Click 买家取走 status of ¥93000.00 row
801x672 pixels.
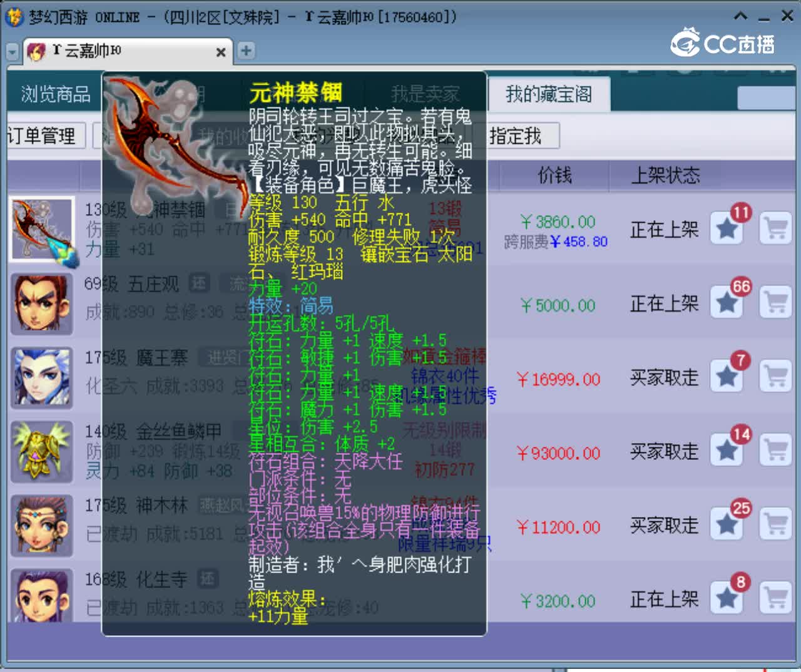tap(664, 451)
